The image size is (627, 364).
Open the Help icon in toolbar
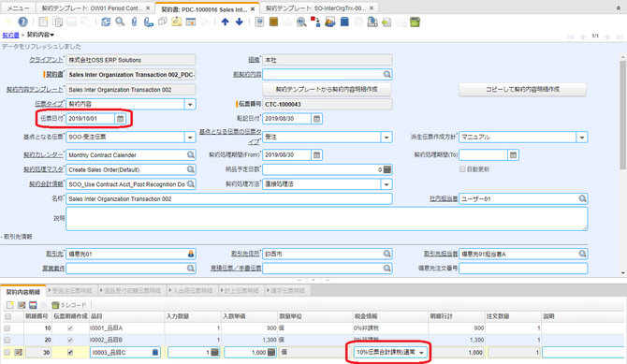click(x=22, y=22)
